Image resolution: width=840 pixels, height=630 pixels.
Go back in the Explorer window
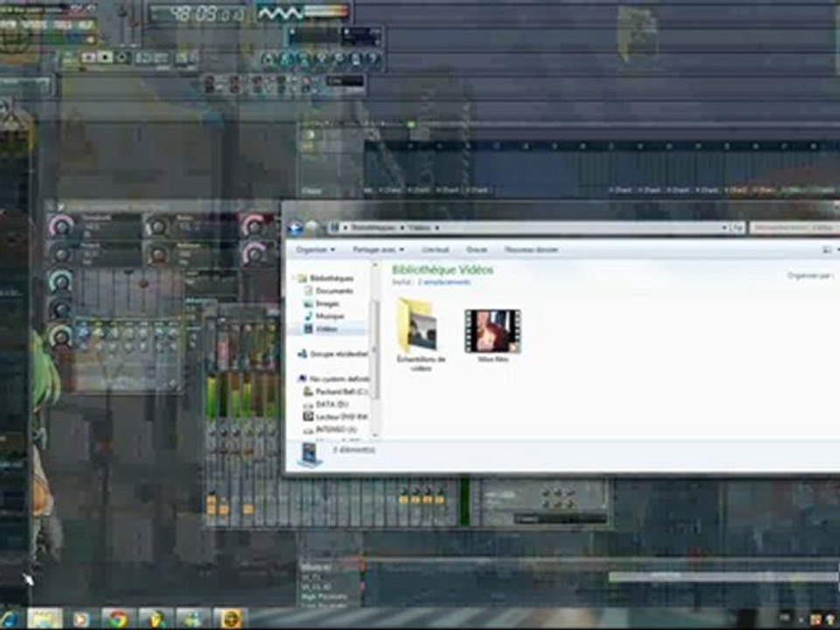(295, 228)
